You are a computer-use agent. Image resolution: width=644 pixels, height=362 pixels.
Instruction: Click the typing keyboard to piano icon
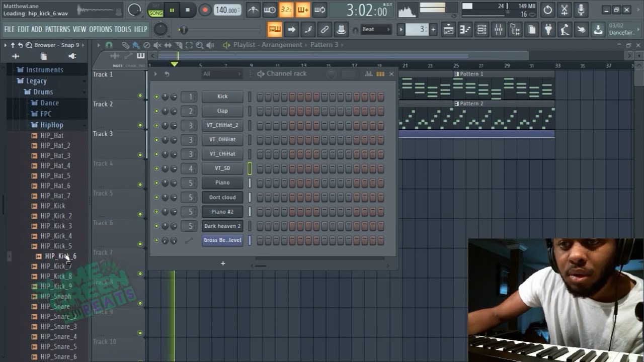pyautogui.click(x=274, y=30)
